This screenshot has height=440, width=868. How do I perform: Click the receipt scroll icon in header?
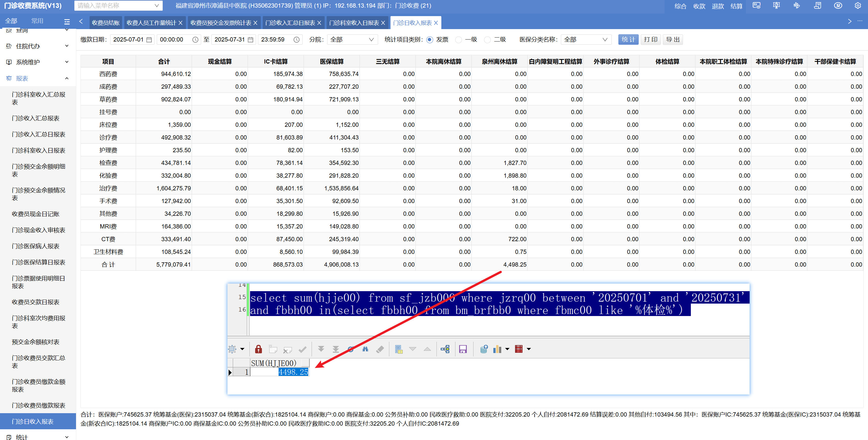[817, 6]
